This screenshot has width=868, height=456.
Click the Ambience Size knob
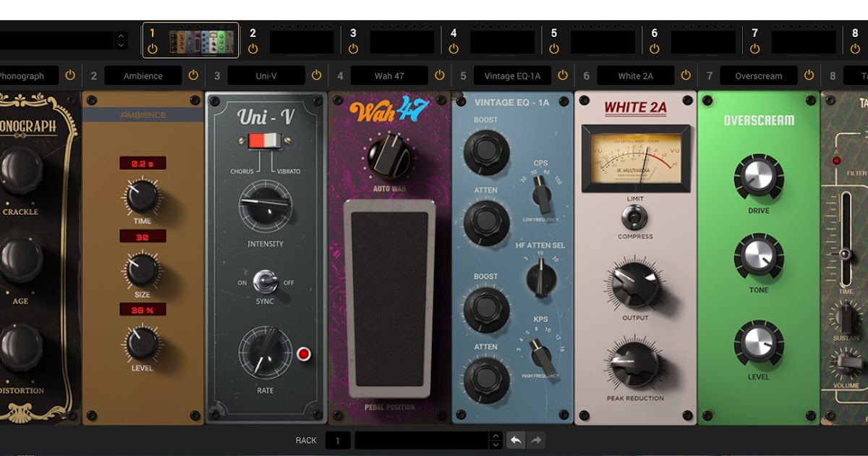click(x=142, y=269)
